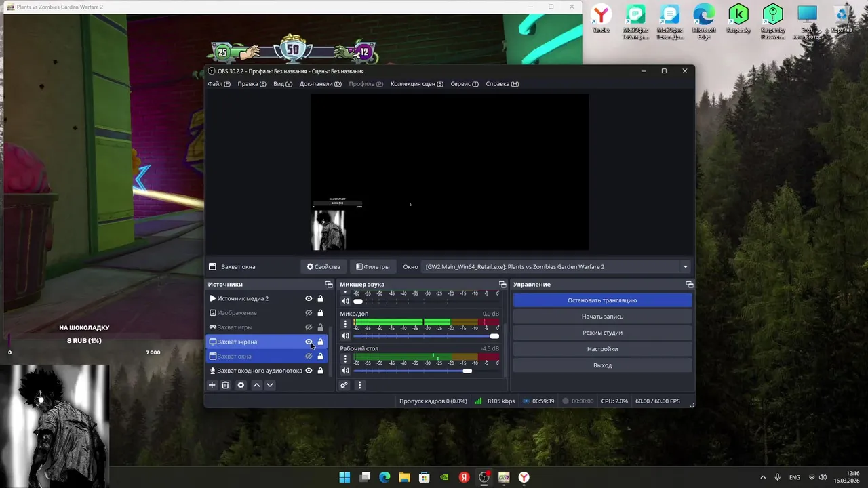Remove selected source with trash icon

pos(225,385)
